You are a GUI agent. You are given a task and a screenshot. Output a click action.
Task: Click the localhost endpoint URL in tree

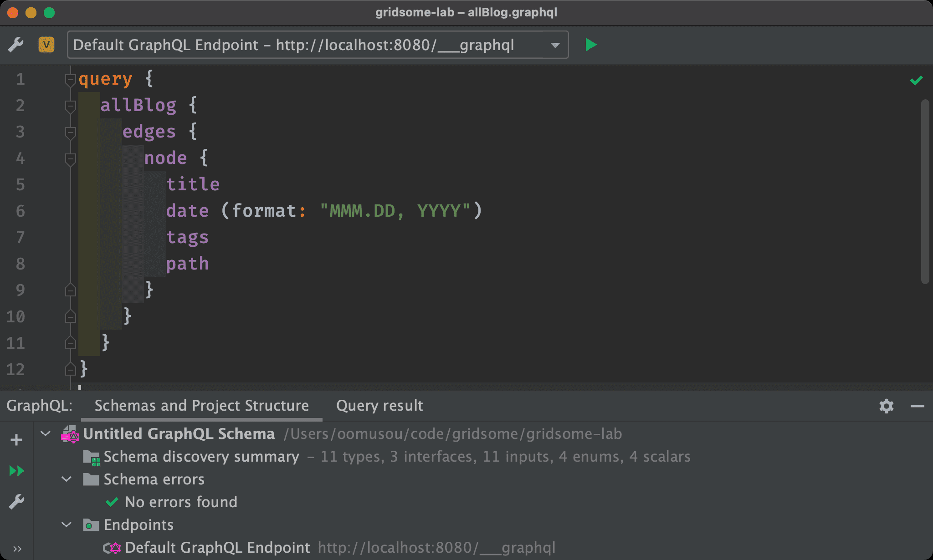pyautogui.click(x=436, y=548)
